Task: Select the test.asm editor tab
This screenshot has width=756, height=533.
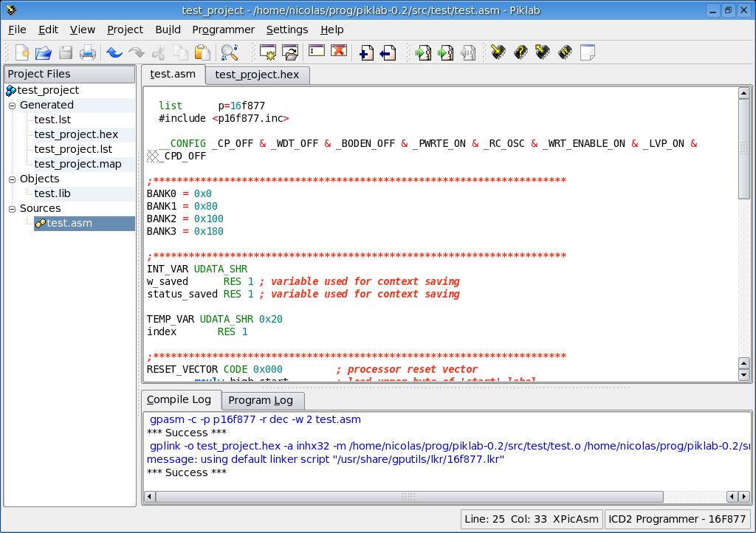Action: (x=173, y=75)
